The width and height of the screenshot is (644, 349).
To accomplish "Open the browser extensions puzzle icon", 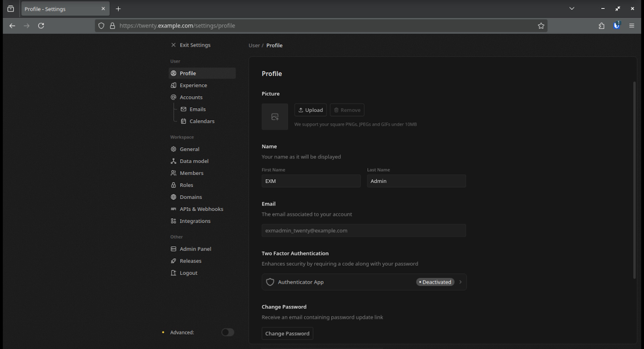I will pos(601,26).
